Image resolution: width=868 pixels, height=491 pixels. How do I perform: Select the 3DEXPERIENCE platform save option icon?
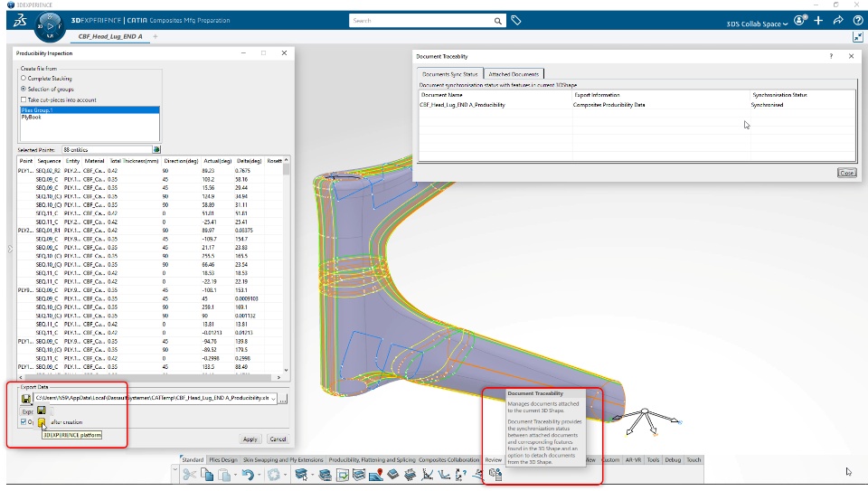pos(42,422)
